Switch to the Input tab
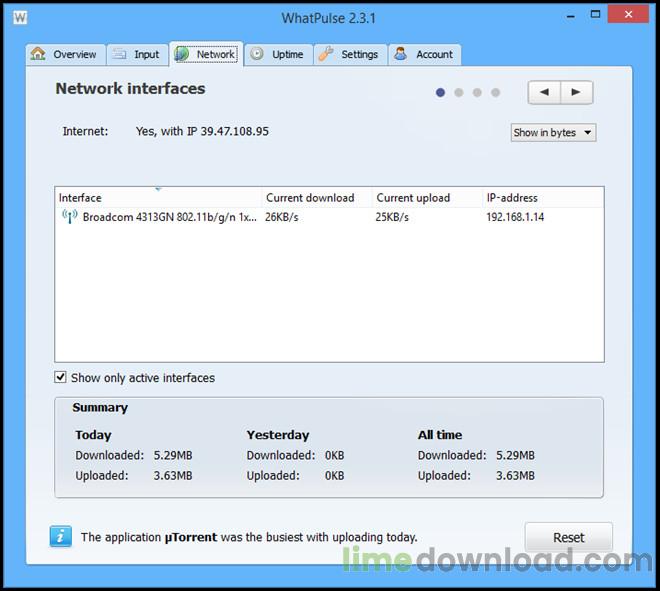Image resolution: width=660 pixels, height=591 pixels. [x=137, y=54]
